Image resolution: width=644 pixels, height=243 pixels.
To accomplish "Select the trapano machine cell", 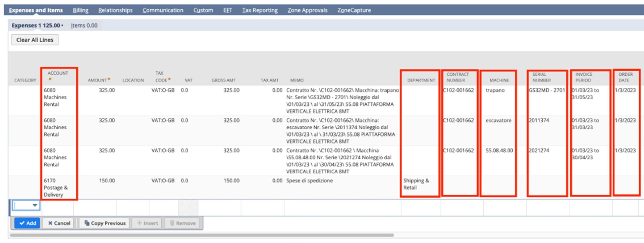I will click(495, 90).
